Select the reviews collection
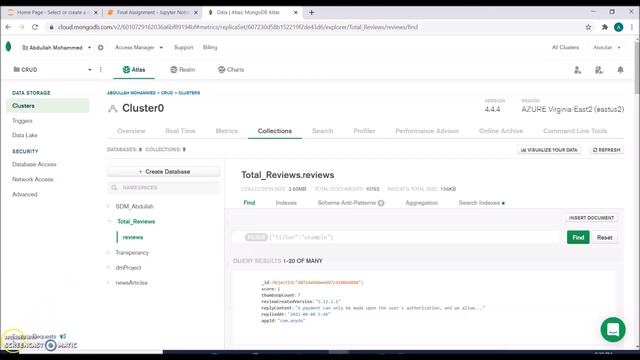This screenshot has width=640, height=360. coord(133,237)
